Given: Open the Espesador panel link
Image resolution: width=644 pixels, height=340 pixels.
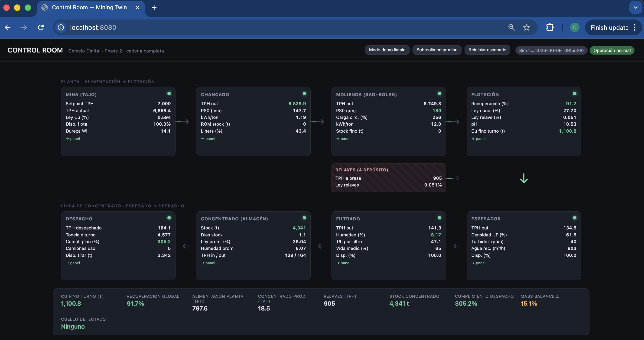Looking at the screenshot, I should click(478, 263).
